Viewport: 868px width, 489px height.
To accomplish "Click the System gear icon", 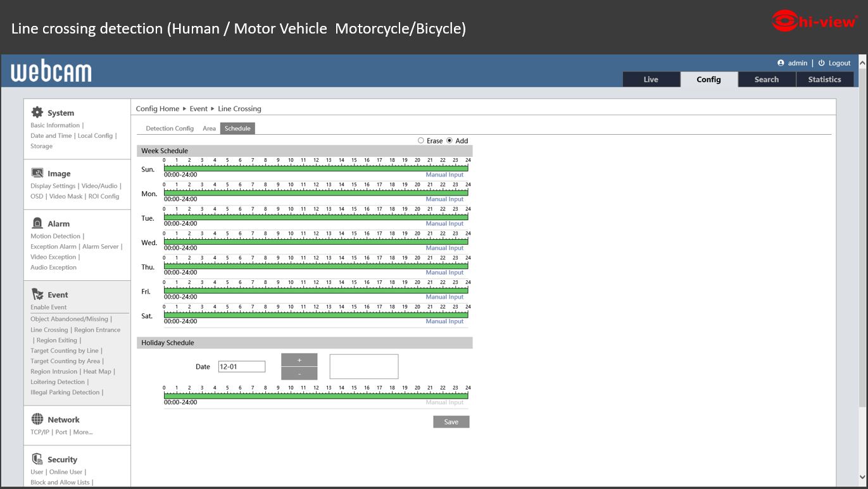I will tap(37, 113).
